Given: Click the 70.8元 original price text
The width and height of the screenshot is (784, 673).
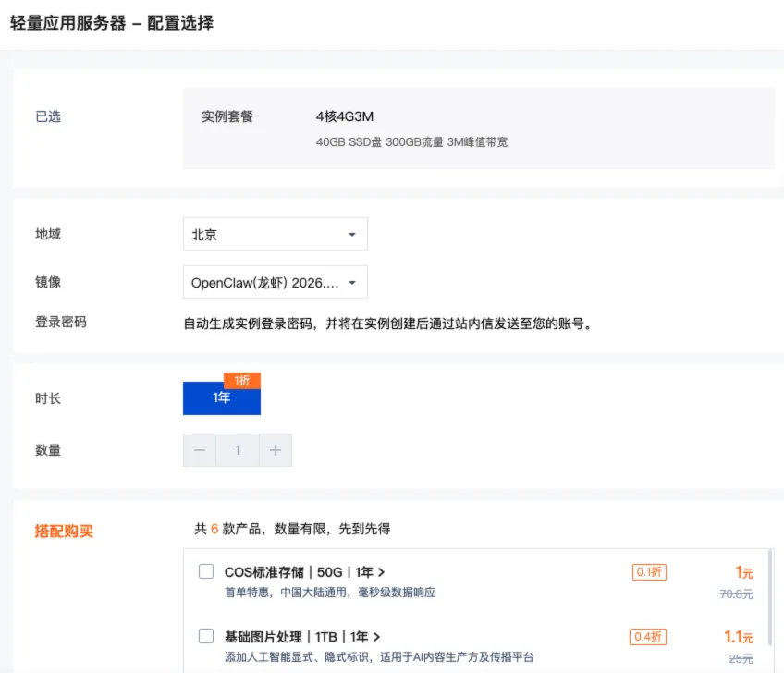Looking at the screenshot, I should click(x=737, y=593).
